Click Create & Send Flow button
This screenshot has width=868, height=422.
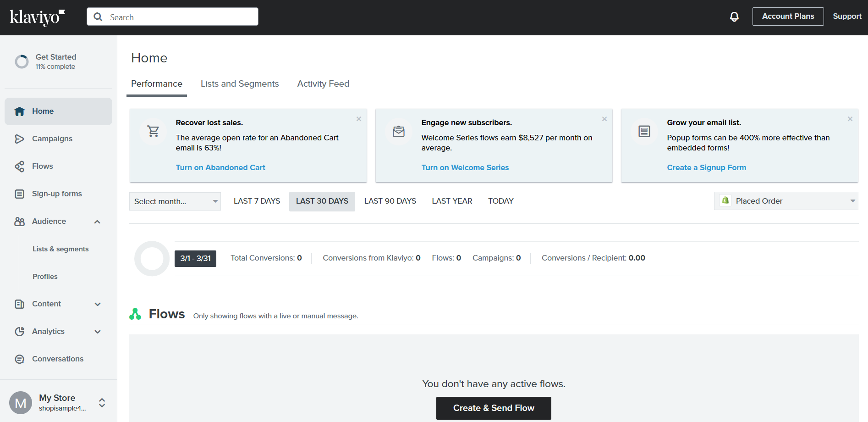coord(494,408)
